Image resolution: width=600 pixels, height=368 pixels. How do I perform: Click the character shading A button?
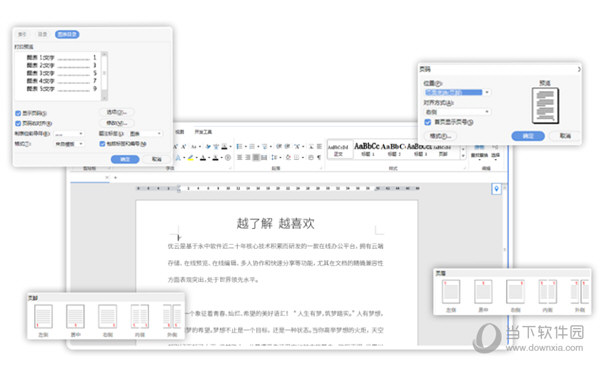tap(215, 158)
